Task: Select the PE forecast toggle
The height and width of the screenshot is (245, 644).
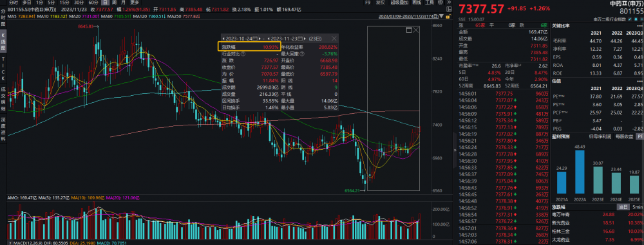Action: (x=639, y=136)
